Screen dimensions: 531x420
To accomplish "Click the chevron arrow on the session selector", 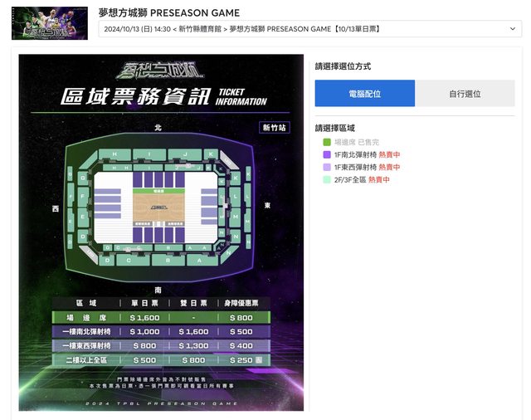I will click(x=513, y=29).
